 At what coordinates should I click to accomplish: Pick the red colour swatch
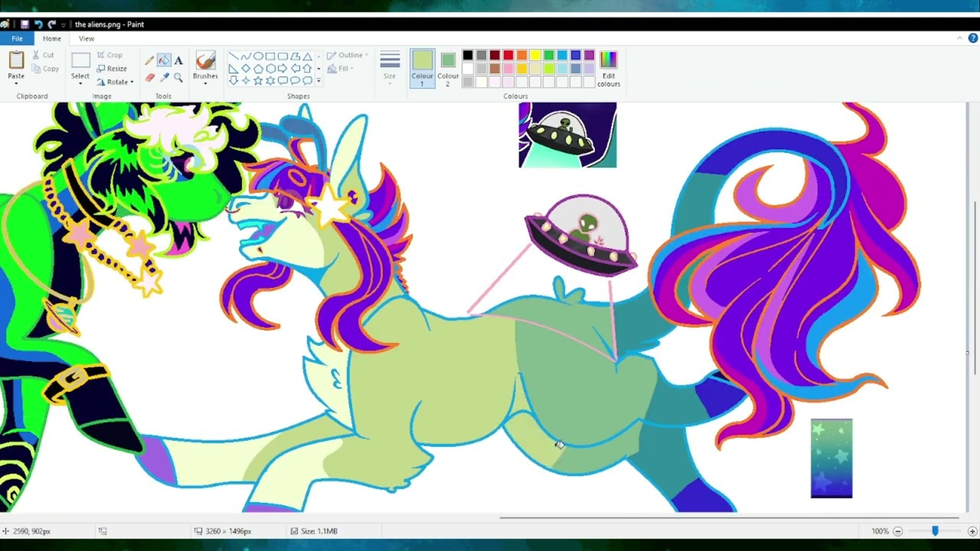(x=508, y=55)
